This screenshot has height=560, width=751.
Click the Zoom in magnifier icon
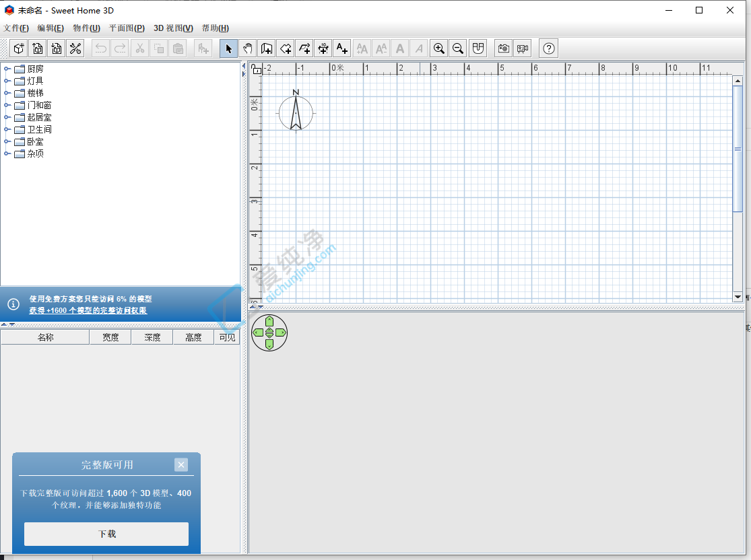pyautogui.click(x=439, y=48)
